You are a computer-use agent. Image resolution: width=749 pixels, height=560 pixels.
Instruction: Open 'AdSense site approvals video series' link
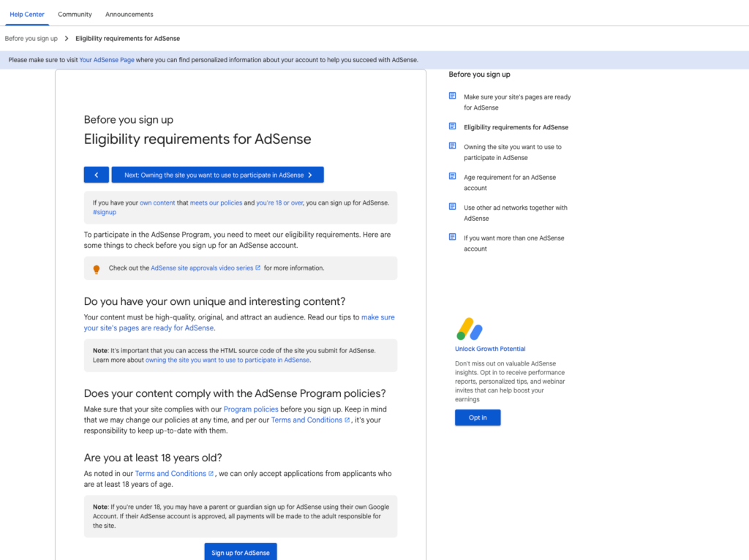pyautogui.click(x=202, y=268)
